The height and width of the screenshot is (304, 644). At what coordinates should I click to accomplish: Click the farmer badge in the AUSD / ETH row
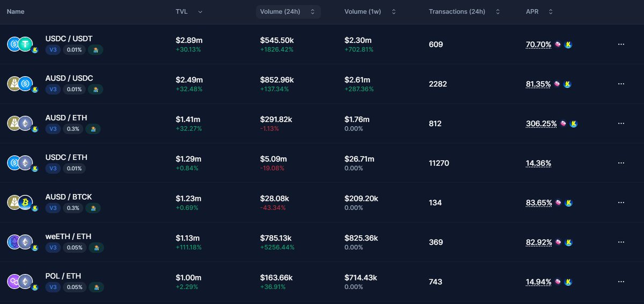pyautogui.click(x=93, y=129)
